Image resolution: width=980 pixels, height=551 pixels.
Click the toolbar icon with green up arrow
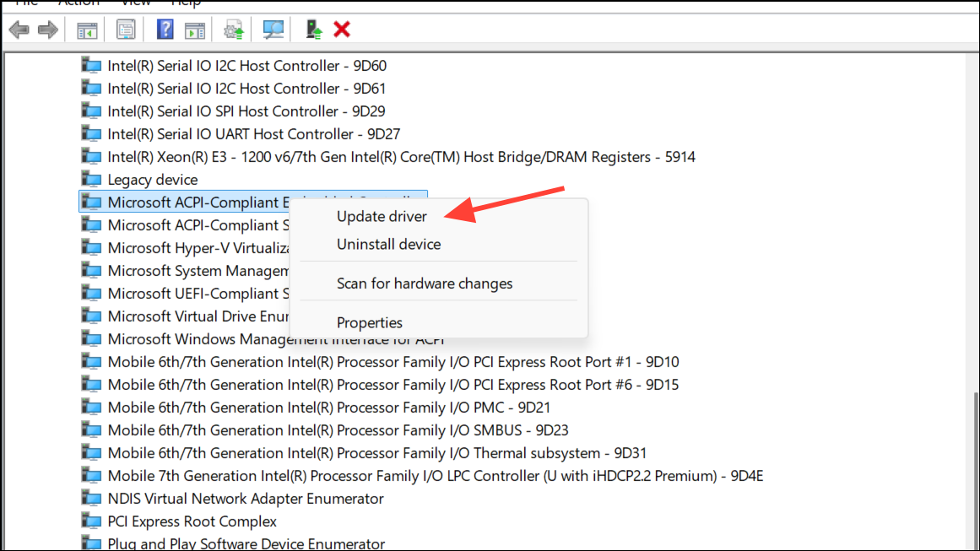(x=313, y=30)
